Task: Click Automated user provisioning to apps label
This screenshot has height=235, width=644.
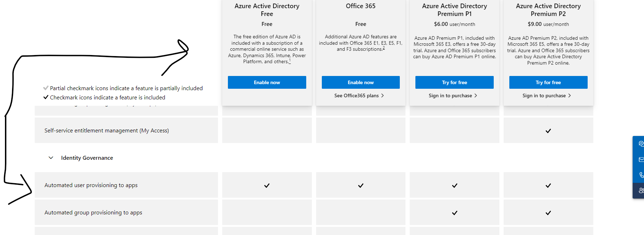Action: pyautogui.click(x=91, y=185)
